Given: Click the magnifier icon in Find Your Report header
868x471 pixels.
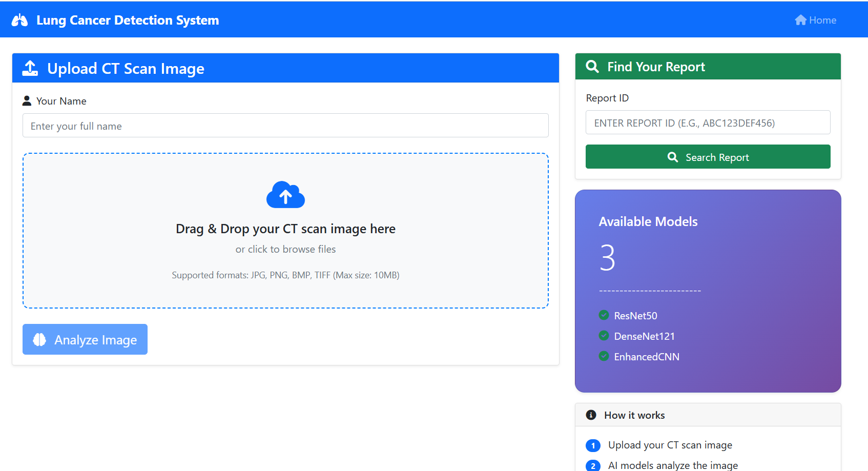Looking at the screenshot, I should [x=592, y=67].
